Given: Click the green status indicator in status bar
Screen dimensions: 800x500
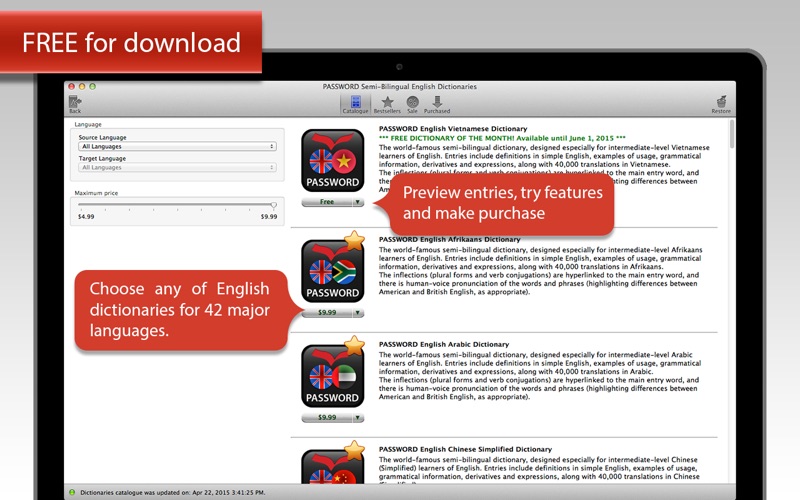Looking at the screenshot, I should tap(72, 492).
